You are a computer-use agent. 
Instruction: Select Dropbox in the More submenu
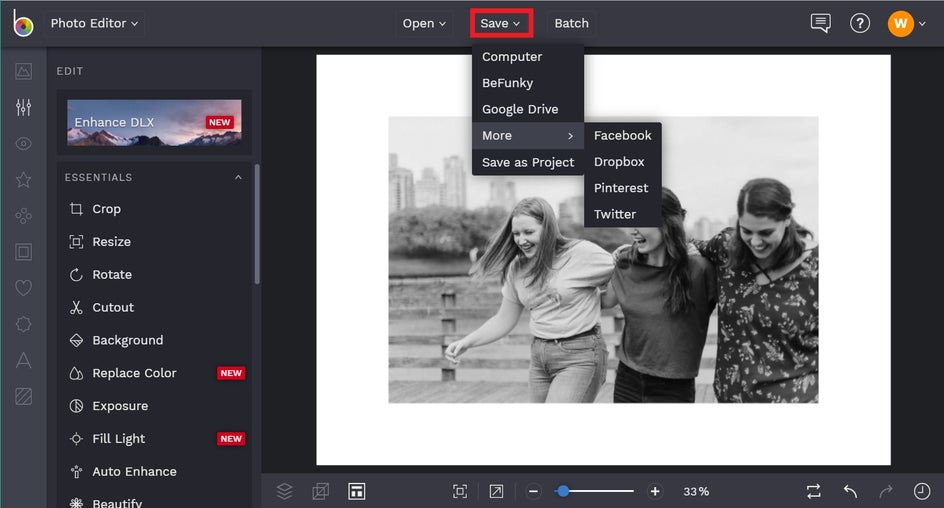619,162
